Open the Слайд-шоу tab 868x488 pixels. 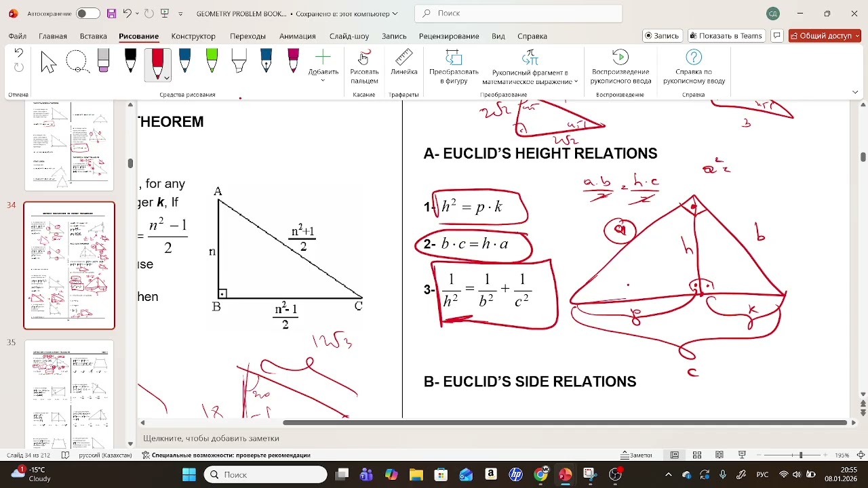349,36
